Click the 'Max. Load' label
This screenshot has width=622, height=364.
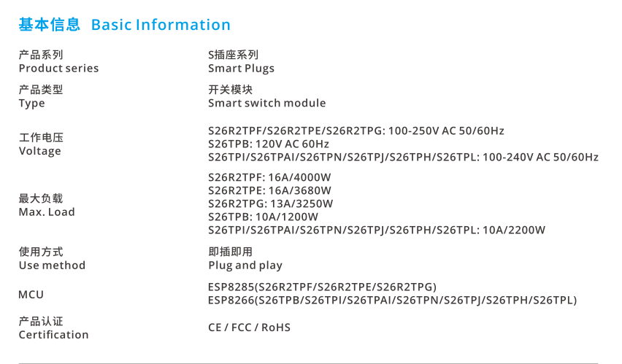[x=47, y=212]
